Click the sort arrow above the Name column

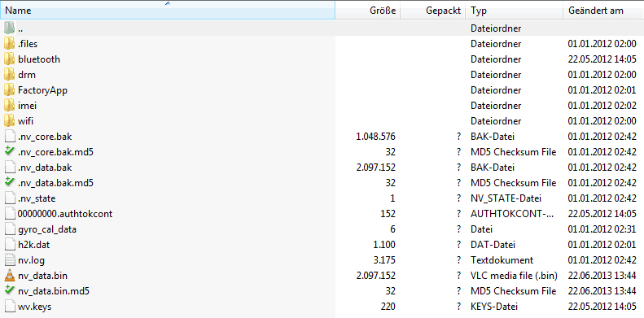tap(168, 3)
